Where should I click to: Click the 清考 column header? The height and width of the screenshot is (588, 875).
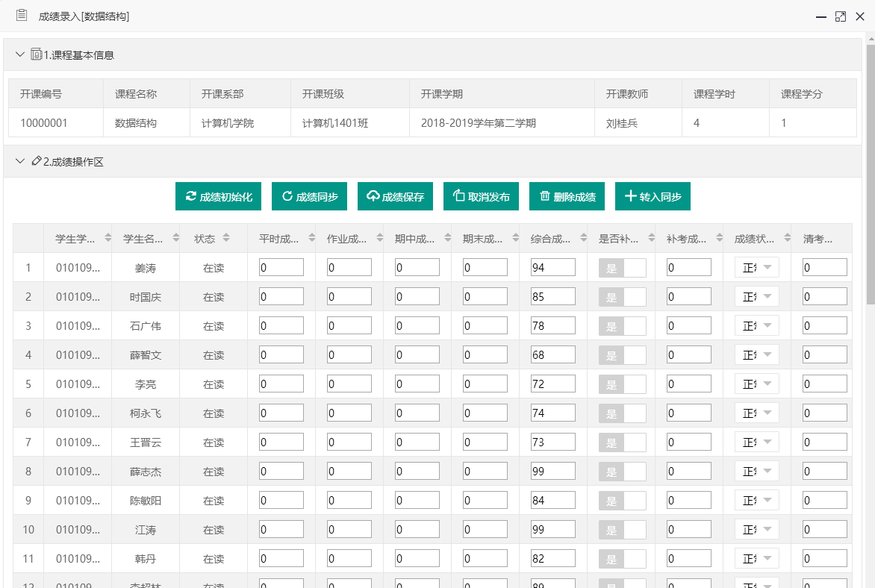coord(821,239)
